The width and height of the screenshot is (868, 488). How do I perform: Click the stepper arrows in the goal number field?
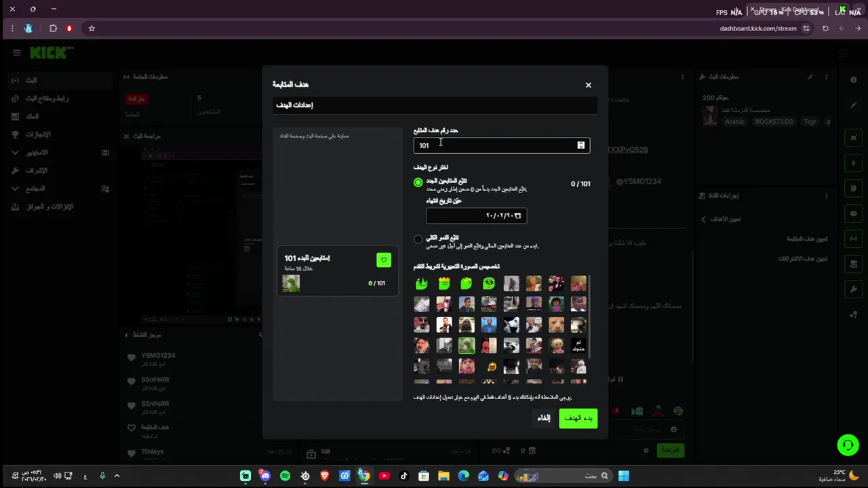pos(580,145)
